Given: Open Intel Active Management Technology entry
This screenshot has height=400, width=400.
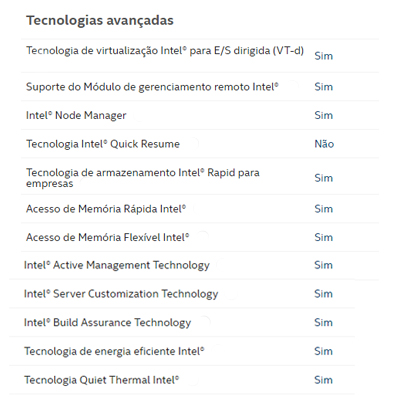Looking at the screenshot, I should point(117,265).
